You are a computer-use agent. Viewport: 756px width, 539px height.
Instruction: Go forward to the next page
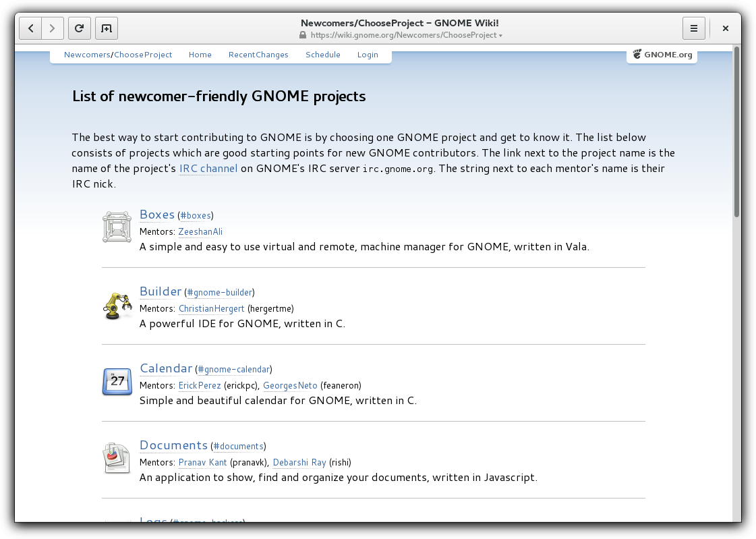click(53, 28)
